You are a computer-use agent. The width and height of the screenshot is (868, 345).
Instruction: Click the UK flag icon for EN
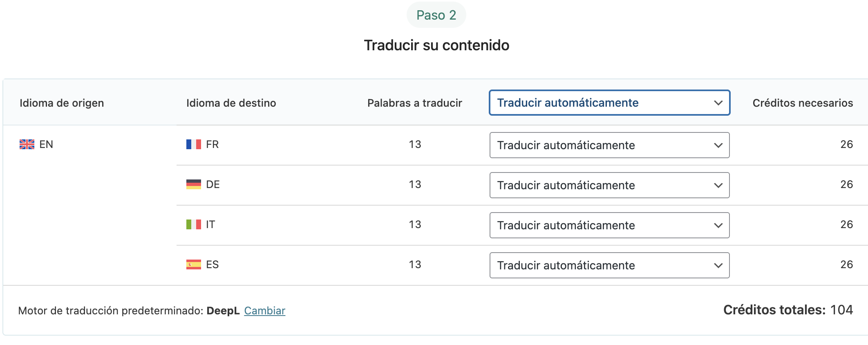click(x=27, y=144)
